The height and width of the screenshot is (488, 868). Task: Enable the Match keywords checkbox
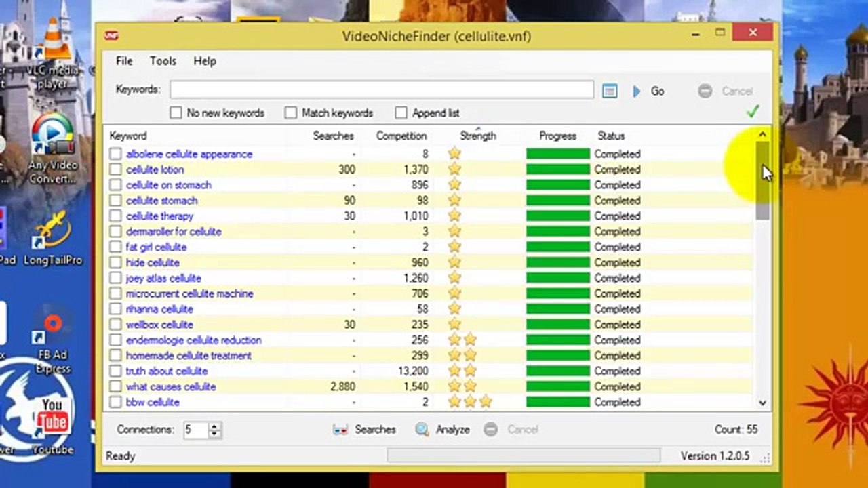coord(291,113)
